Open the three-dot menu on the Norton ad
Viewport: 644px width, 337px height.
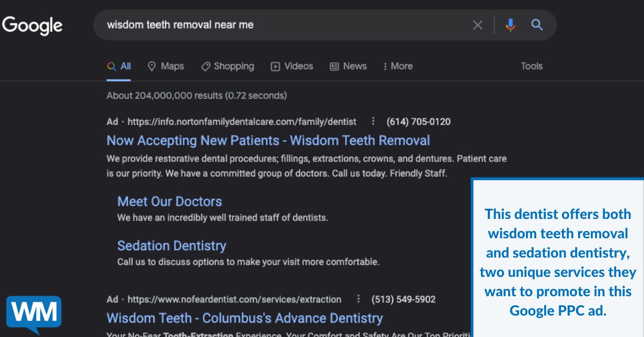(x=373, y=121)
